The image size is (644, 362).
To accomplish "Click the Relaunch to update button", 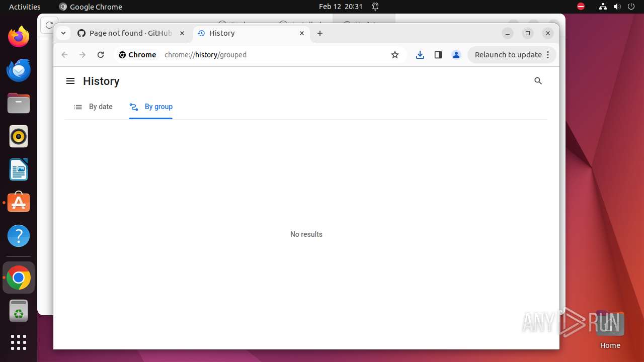I will pyautogui.click(x=508, y=55).
